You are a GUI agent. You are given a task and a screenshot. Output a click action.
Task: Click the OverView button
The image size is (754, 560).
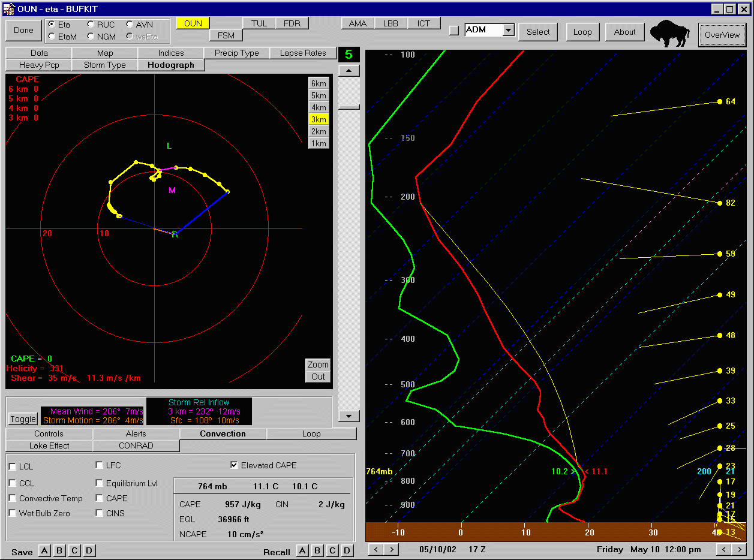tap(722, 35)
